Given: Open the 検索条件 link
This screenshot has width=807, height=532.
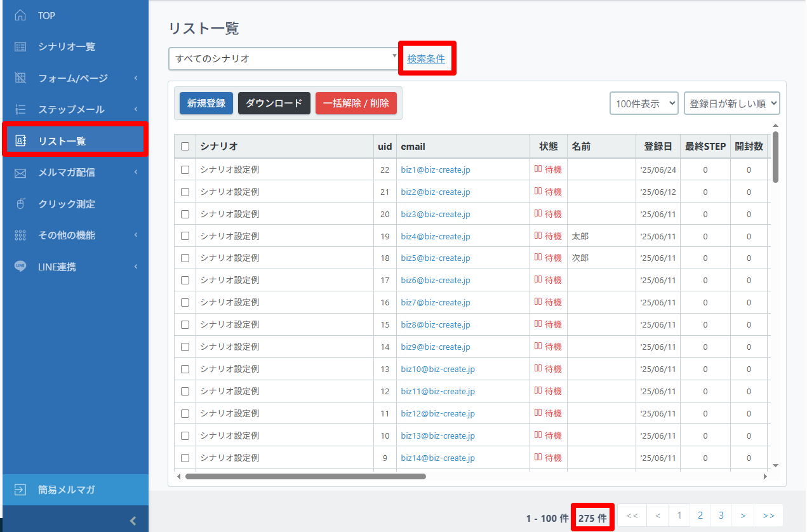Looking at the screenshot, I should point(426,59).
